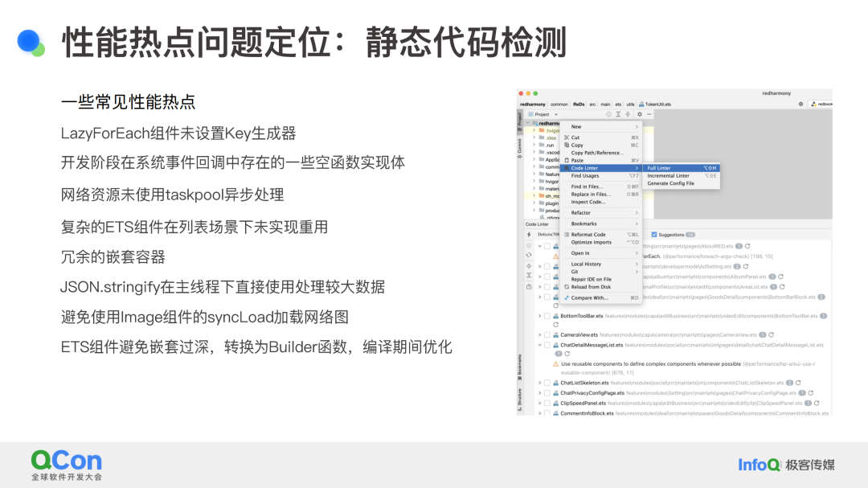Click the run configuration selector at top right

tap(821, 105)
